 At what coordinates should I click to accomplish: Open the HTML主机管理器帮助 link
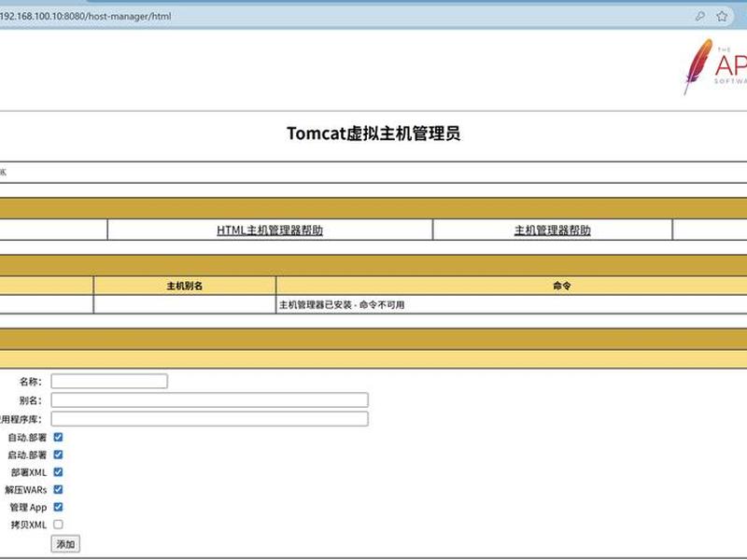(x=270, y=231)
